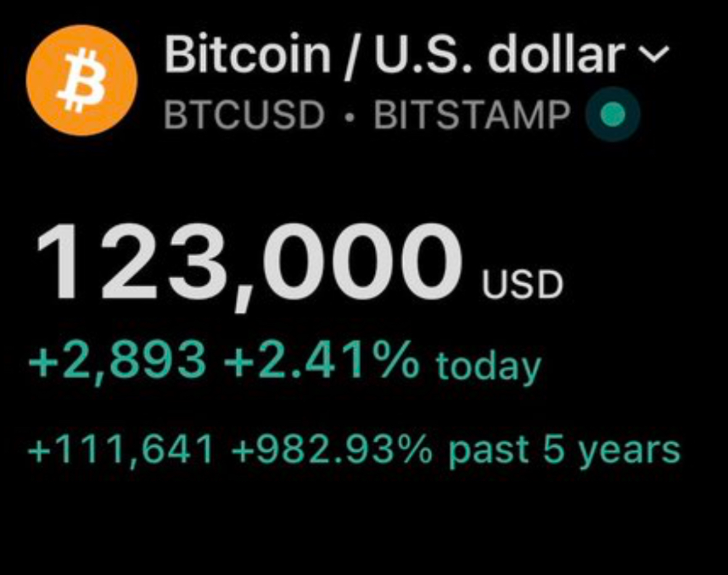
Task: Expand the symbol chevron beside U.S. dollar
Action: coord(654,54)
